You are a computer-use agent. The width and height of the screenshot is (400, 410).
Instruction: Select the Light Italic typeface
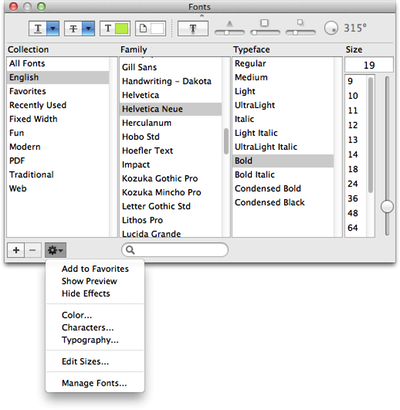[x=283, y=133]
